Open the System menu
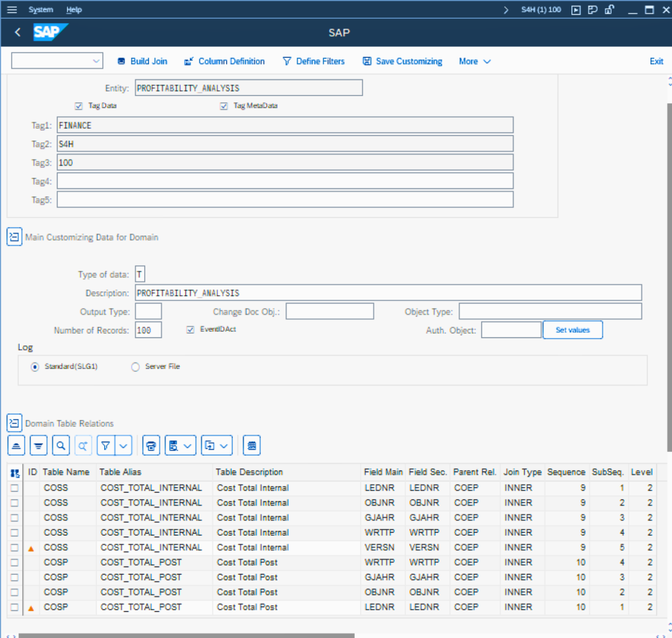This screenshot has height=638, width=672. coord(41,10)
